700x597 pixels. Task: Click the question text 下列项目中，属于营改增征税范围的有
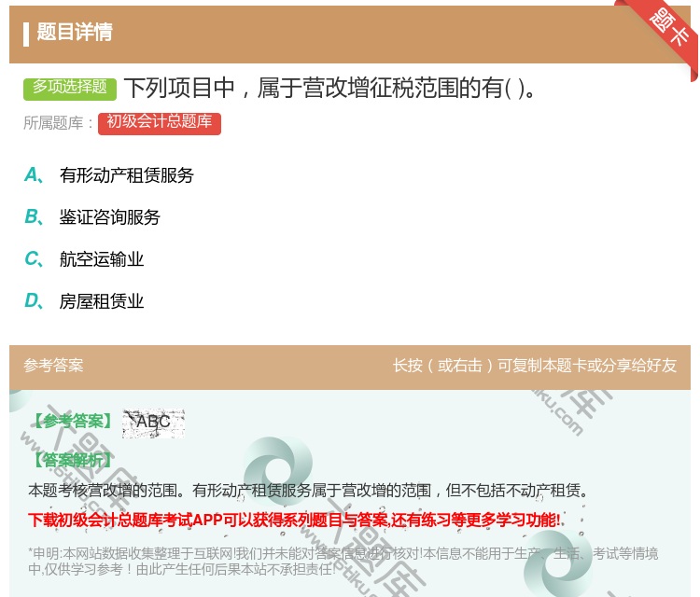click(329, 88)
